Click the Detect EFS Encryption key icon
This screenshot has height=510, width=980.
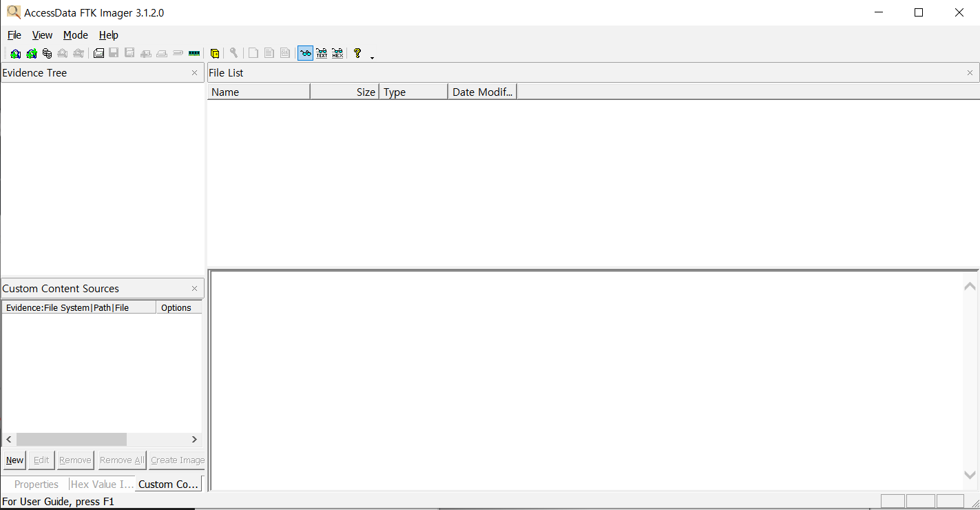tap(234, 53)
